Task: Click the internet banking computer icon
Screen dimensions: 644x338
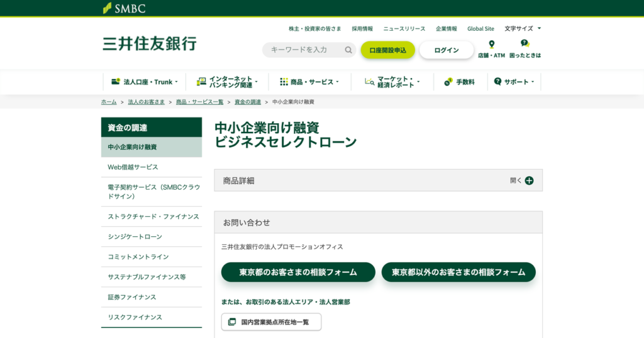Action: [x=201, y=82]
